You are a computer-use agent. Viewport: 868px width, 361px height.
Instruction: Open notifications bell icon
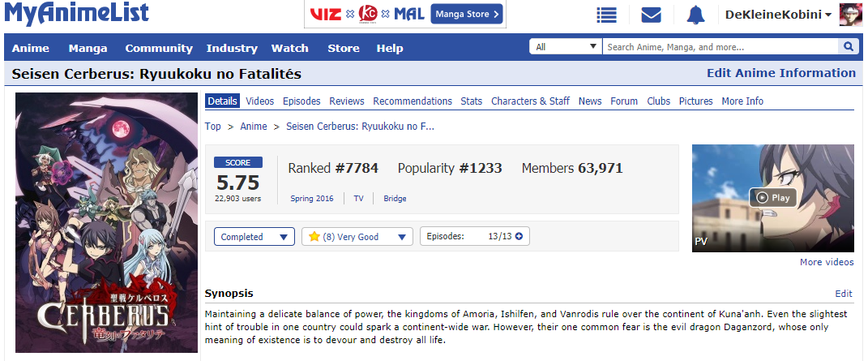click(695, 15)
